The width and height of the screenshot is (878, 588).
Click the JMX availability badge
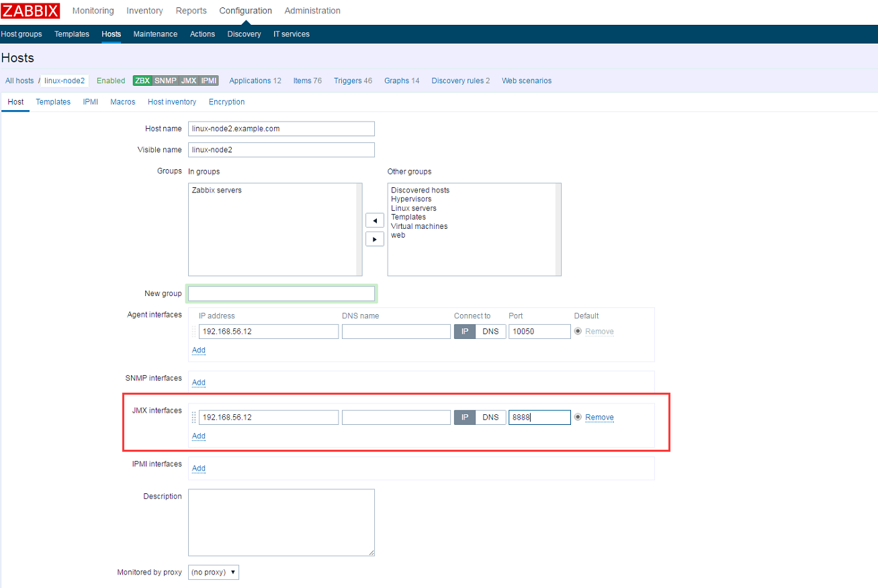(189, 81)
